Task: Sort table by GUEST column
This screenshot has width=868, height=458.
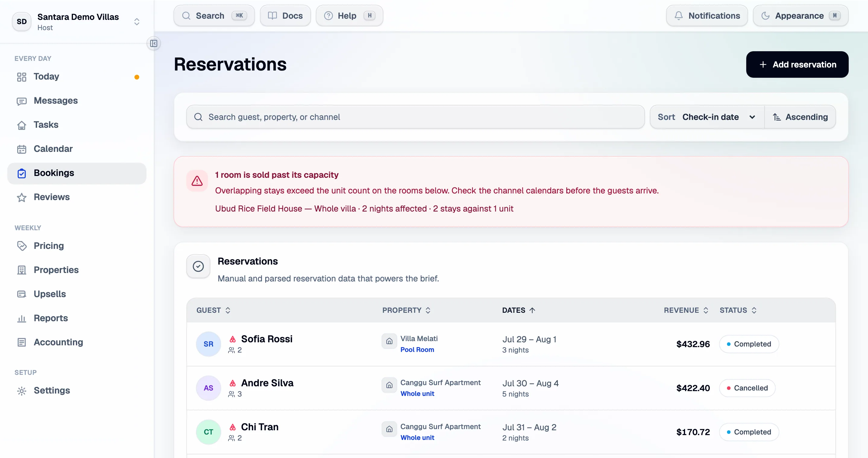Action: (213, 310)
